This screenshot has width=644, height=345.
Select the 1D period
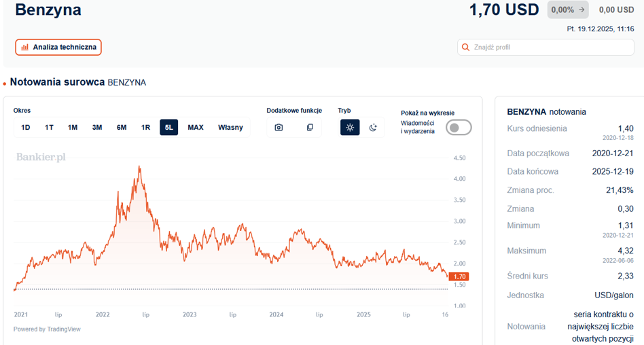click(x=25, y=127)
